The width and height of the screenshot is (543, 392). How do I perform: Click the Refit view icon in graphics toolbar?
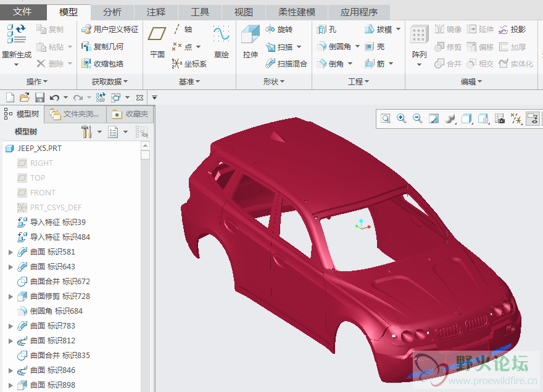coord(386,119)
